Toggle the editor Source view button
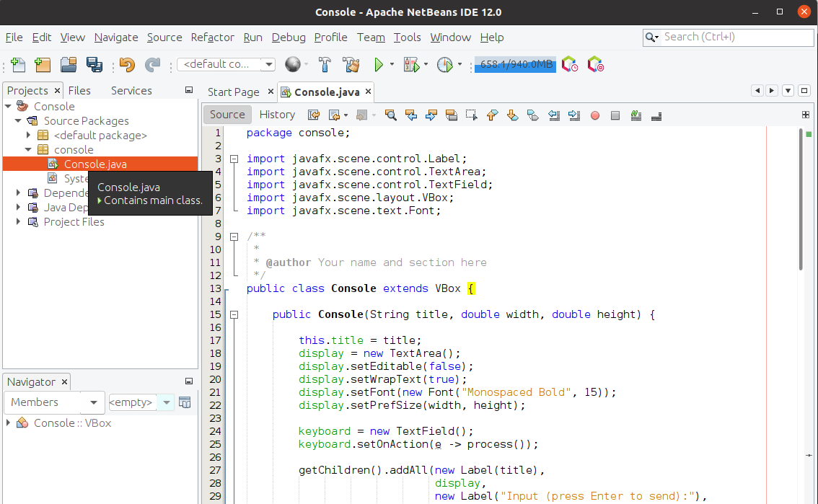 [227, 114]
